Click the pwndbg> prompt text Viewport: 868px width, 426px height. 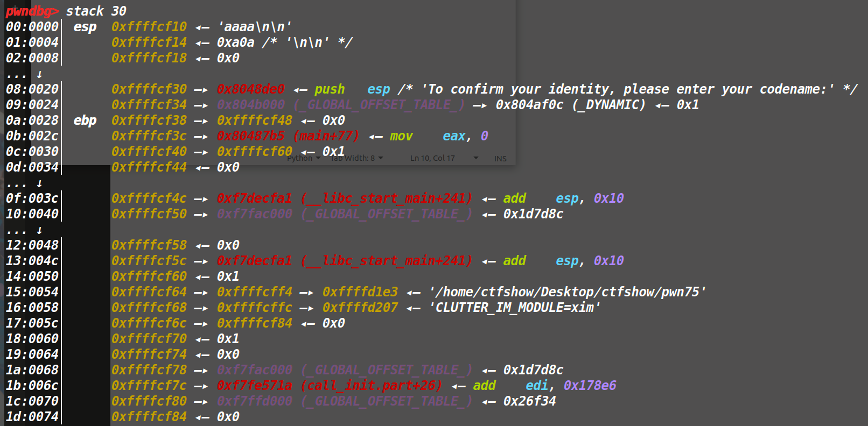(x=32, y=11)
